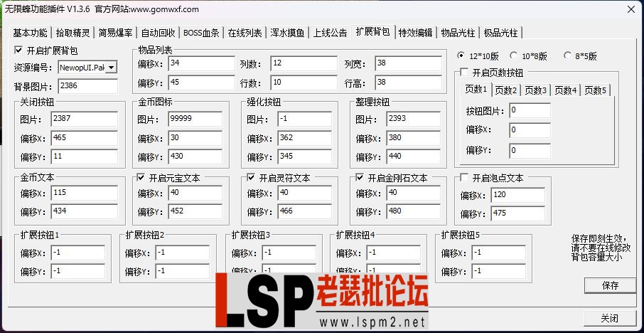
Task: Click 强化按钮 图片 field
Action: click(305, 119)
